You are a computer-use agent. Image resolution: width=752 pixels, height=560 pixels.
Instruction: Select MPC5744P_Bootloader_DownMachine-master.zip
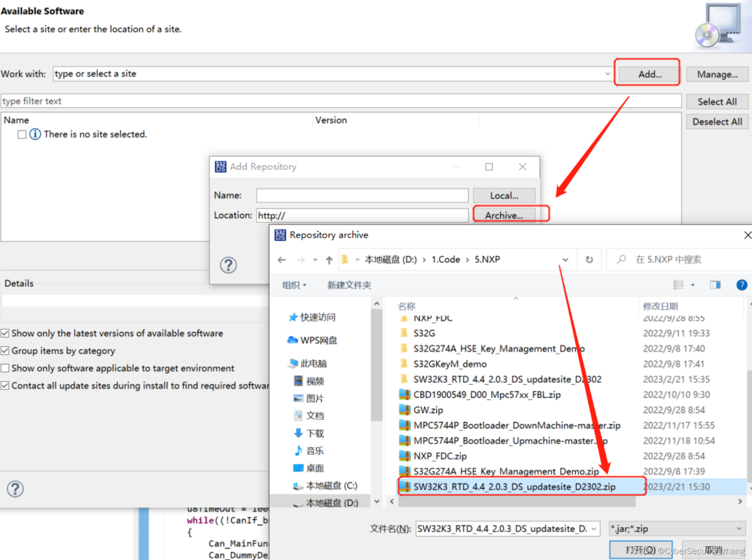(x=510, y=425)
